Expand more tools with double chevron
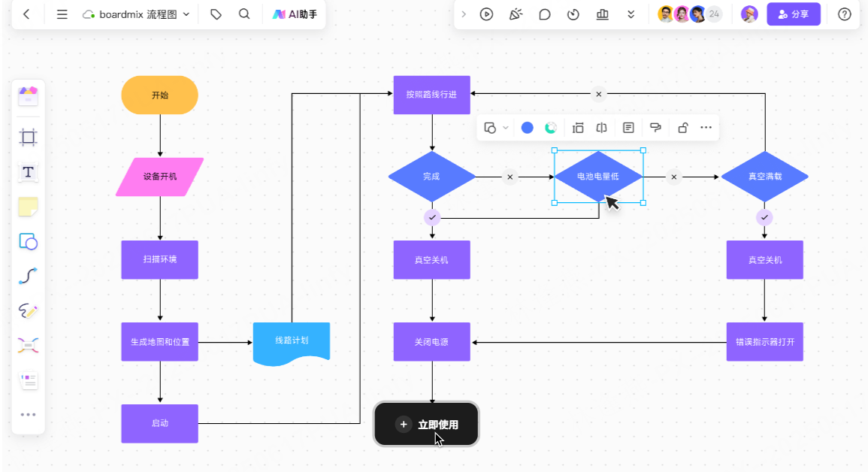The height and width of the screenshot is (472, 868). pyautogui.click(x=631, y=14)
